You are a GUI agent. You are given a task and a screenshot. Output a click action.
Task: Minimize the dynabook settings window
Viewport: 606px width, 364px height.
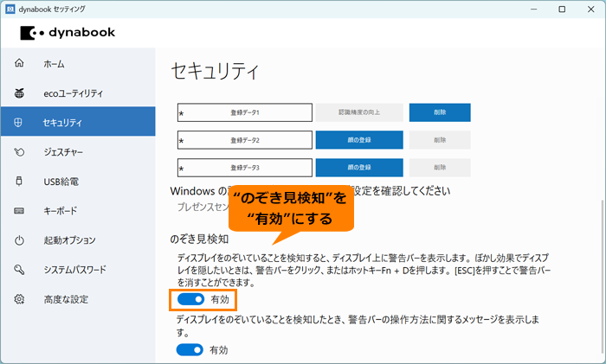point(534,10)
